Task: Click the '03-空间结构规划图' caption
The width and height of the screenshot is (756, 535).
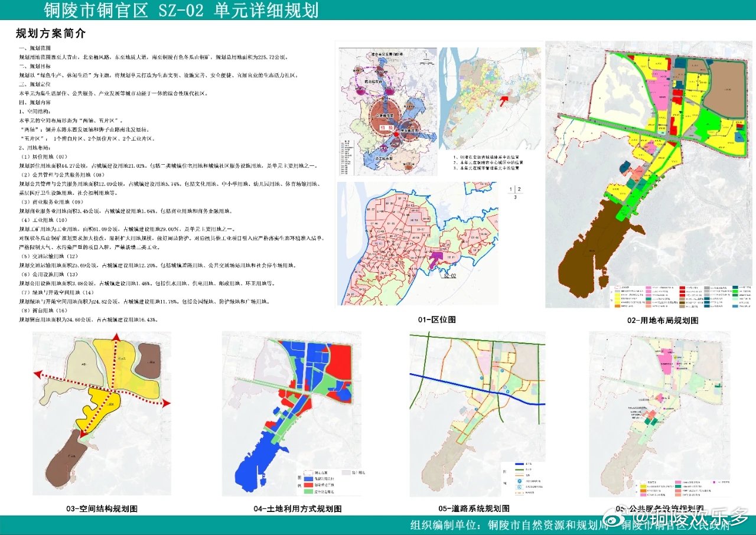Action: pos(102,508)
